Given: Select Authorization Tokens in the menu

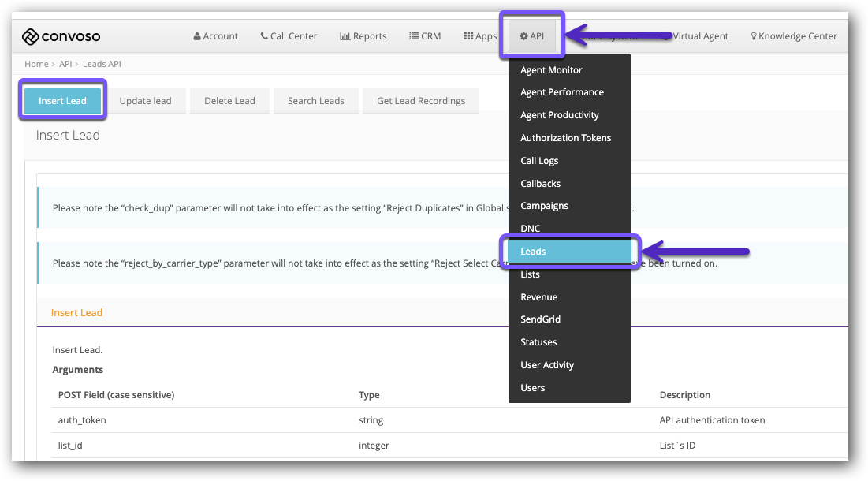Looking at the screenshot, I should tap(565, 137).
